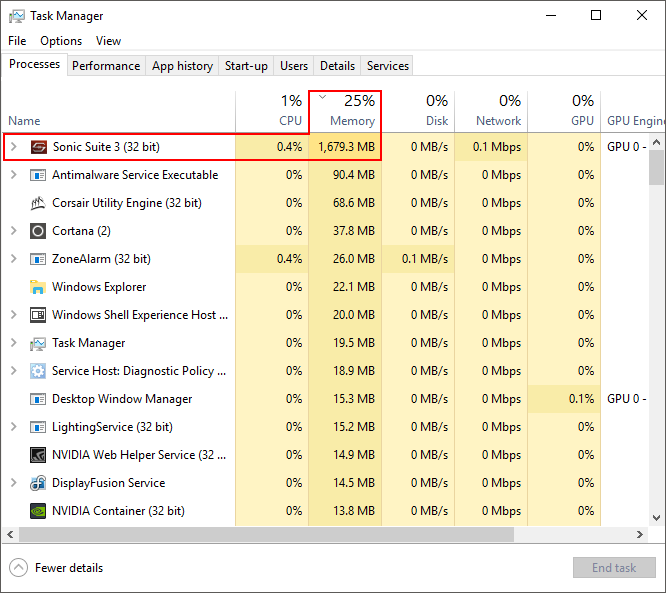Switch to the Users tab

click(x=294, y=66)
